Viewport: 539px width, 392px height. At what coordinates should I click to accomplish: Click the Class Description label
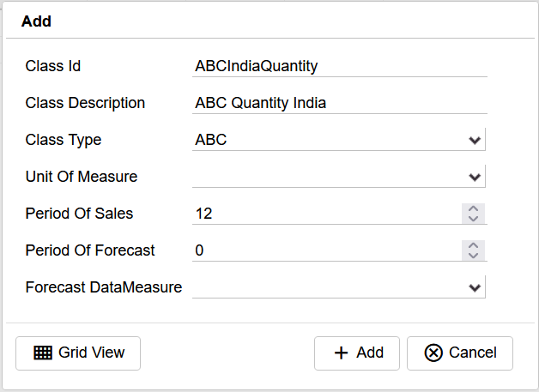pos(85,103)
